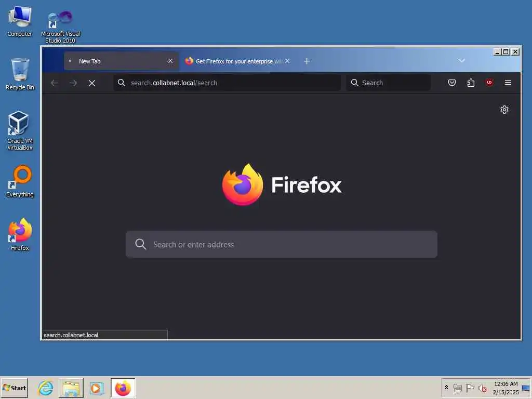The width and height of the screenshot is (532, 399).
Task: Close the Get Firefox enterprise tab
Action: [x=287, y=61]
